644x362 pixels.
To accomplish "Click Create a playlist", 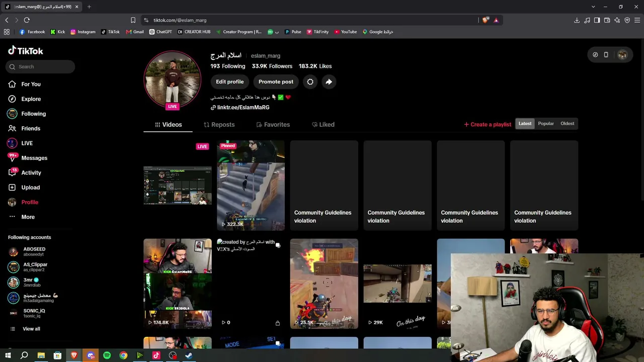I will [488, 124].
